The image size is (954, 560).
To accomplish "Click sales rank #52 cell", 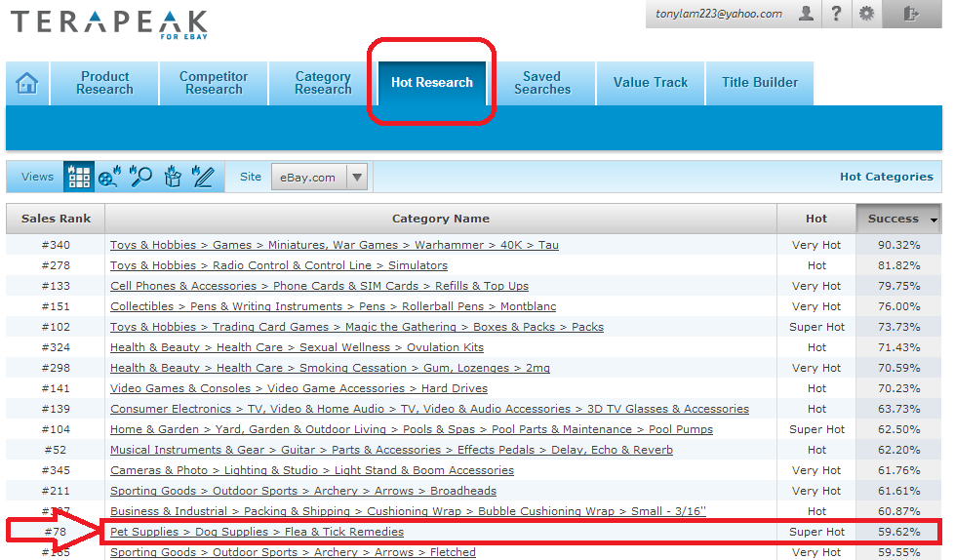I will (x=56, y=450).
